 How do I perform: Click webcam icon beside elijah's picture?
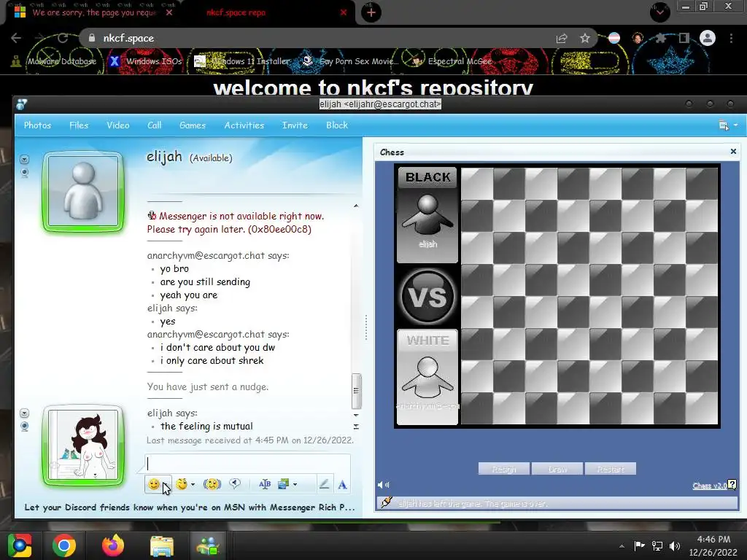(24, 172)
